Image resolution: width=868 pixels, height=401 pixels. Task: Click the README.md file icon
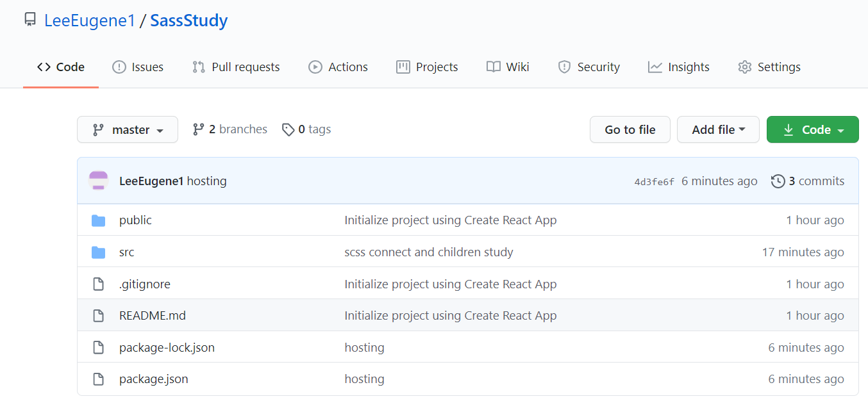pos(98,315)
